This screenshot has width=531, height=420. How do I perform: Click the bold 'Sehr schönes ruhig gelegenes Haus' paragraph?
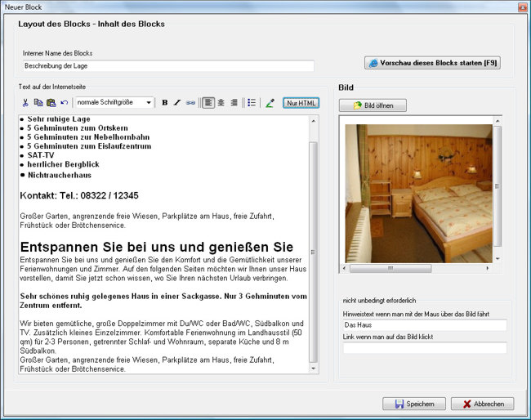[x=163, y=301]
